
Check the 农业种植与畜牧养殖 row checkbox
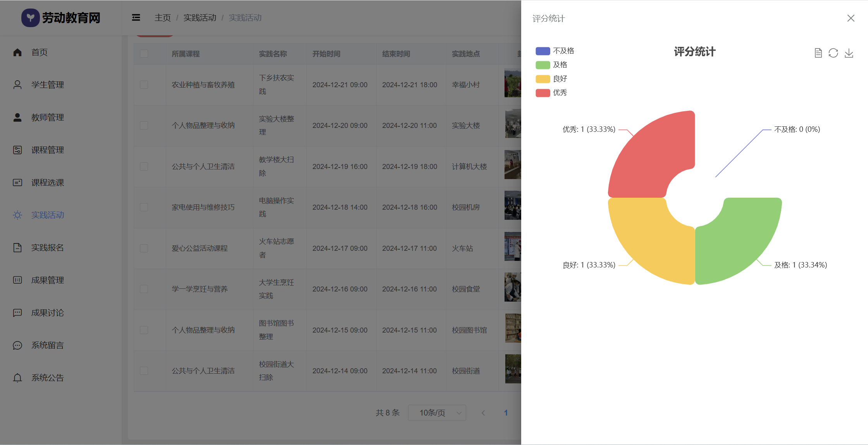[144, 85]
